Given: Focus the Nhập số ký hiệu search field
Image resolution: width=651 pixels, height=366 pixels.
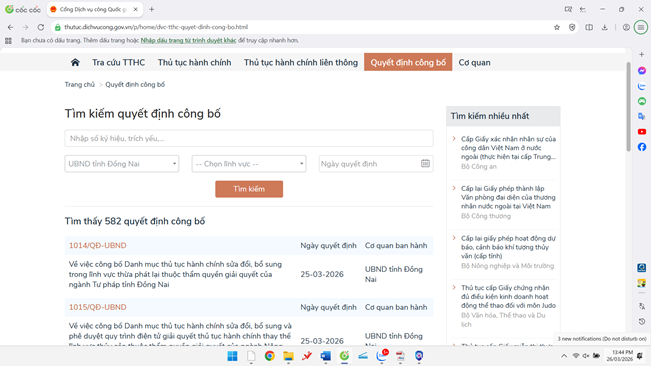Looking at the screenshot, I should tap(249, 138).
